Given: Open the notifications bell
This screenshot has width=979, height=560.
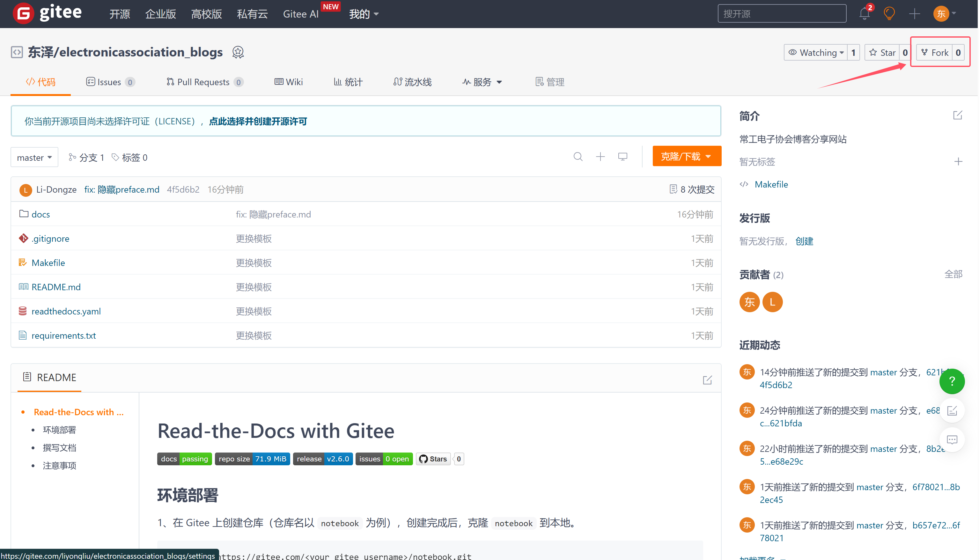Looking at the screenshot, I should pos(865,14).
